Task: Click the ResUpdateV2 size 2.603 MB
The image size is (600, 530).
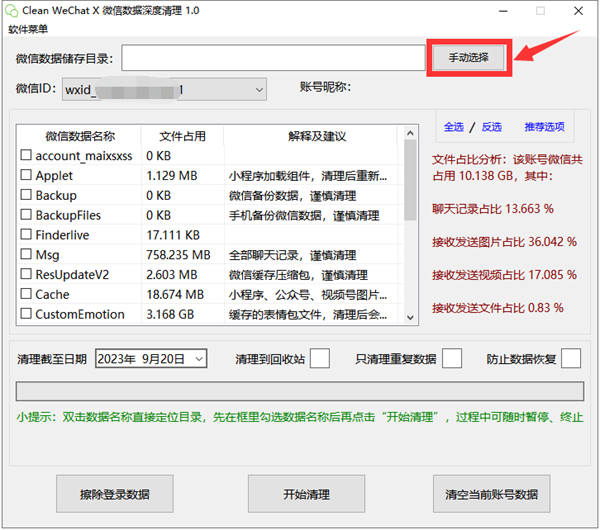Action: [x=172, y=275]
